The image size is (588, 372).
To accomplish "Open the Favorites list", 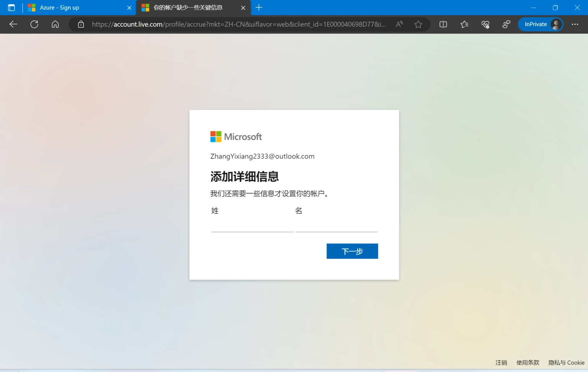I will point(464,24).
